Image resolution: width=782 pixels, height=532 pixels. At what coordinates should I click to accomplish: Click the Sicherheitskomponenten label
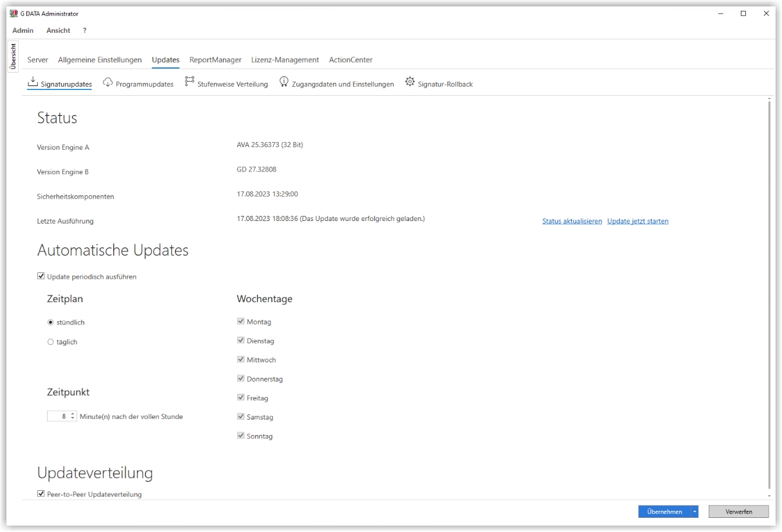click(x=75, y=197)
